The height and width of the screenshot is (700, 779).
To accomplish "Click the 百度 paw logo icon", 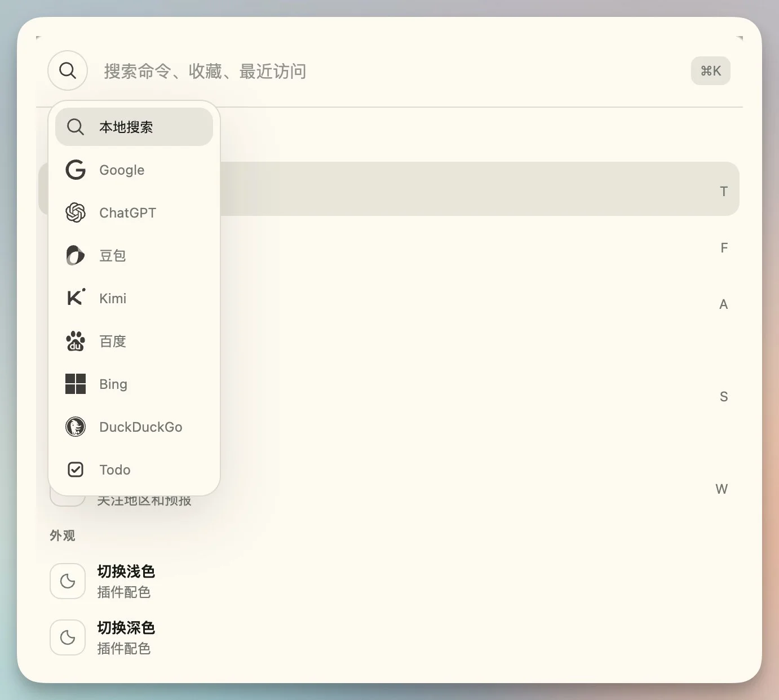I will point(76,341).
